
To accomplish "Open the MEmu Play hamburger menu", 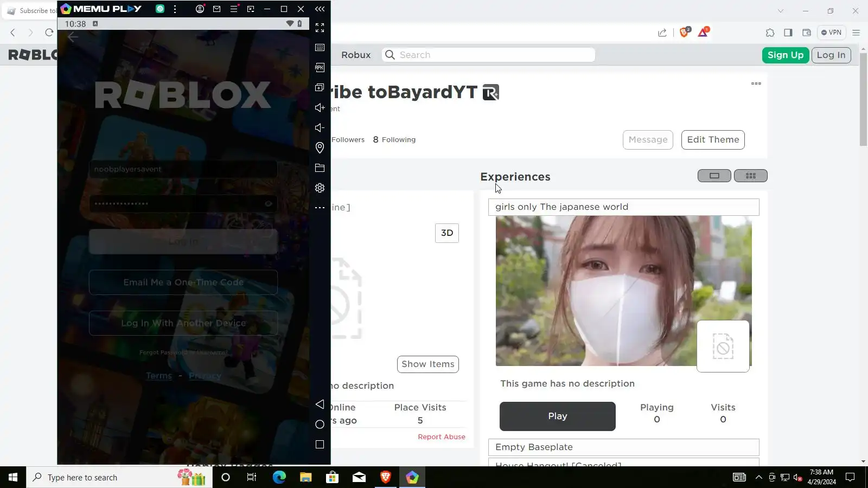I will [x=234, y=9].
